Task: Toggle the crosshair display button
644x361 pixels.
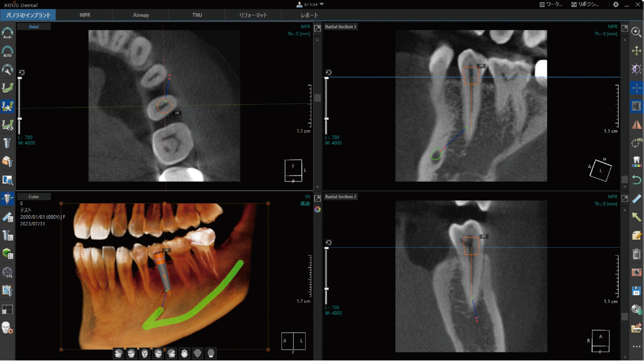Action: click(636, 88)
